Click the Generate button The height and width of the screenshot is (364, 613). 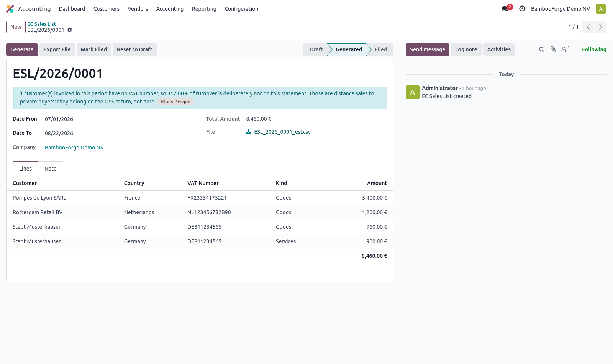(22, 49)
